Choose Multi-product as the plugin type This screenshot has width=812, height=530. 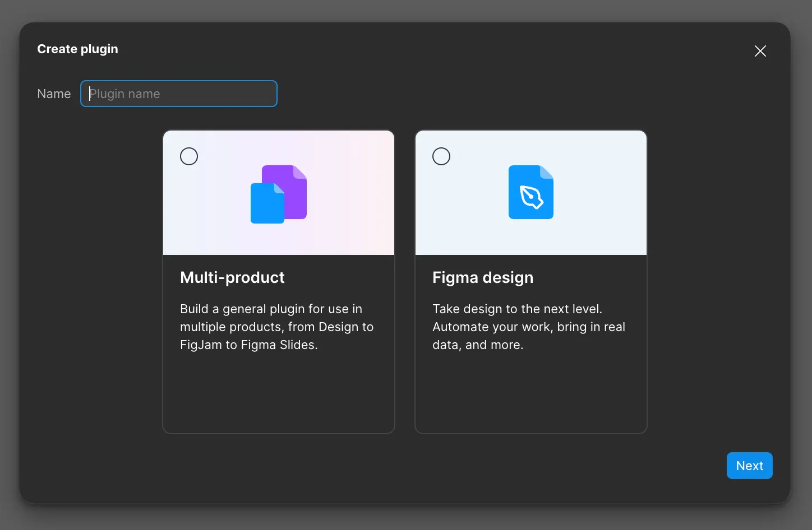click(x=278, y=280)
